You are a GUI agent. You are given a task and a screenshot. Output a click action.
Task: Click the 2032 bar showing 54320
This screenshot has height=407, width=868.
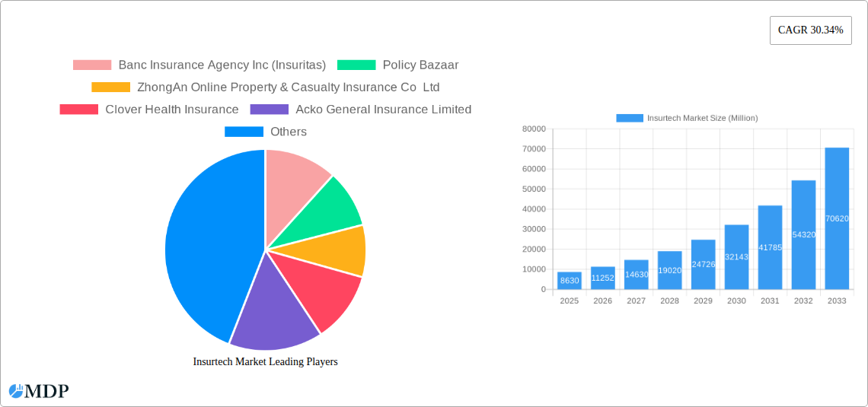[x=804, y=234]
